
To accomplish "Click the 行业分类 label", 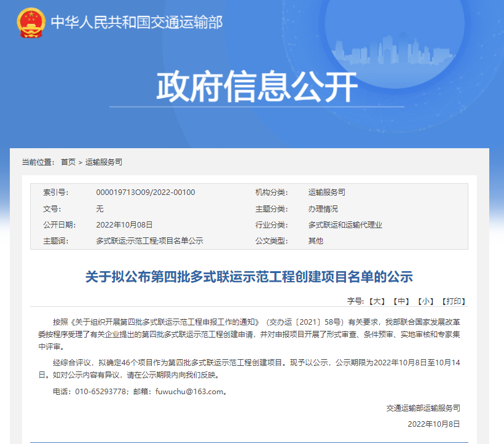I will click(272, 224).
